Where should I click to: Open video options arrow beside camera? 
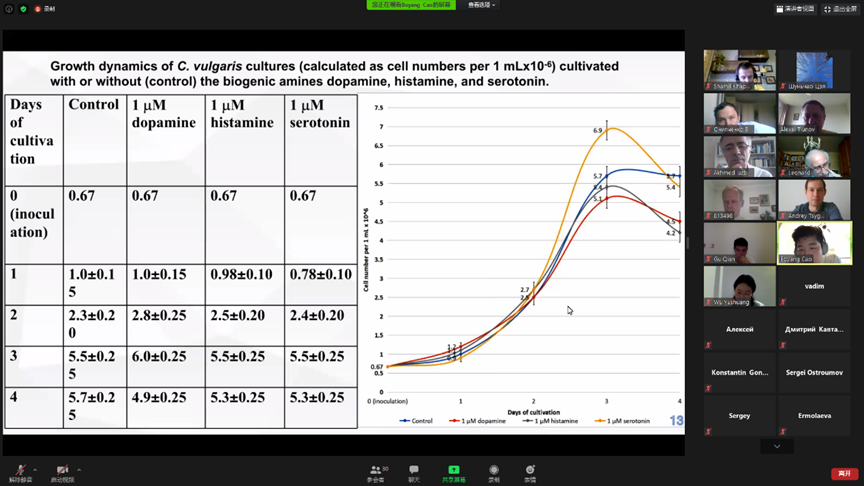(x=79, y=469)
